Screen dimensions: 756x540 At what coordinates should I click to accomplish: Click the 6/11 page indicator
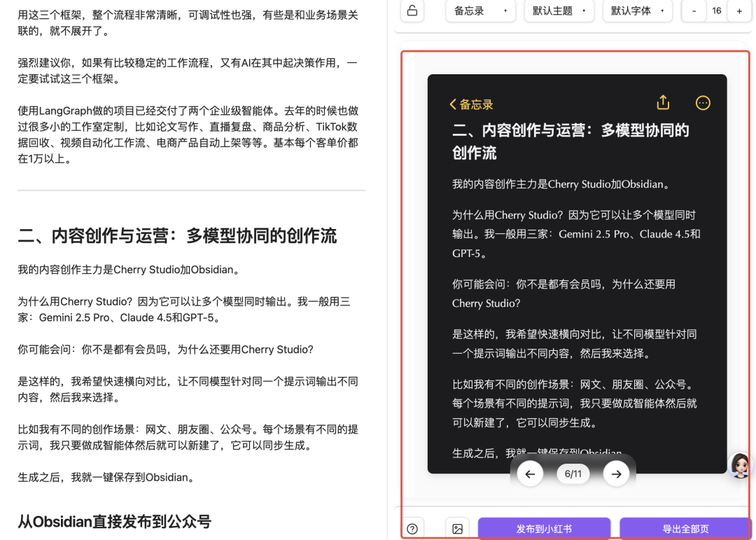point(573,473)
